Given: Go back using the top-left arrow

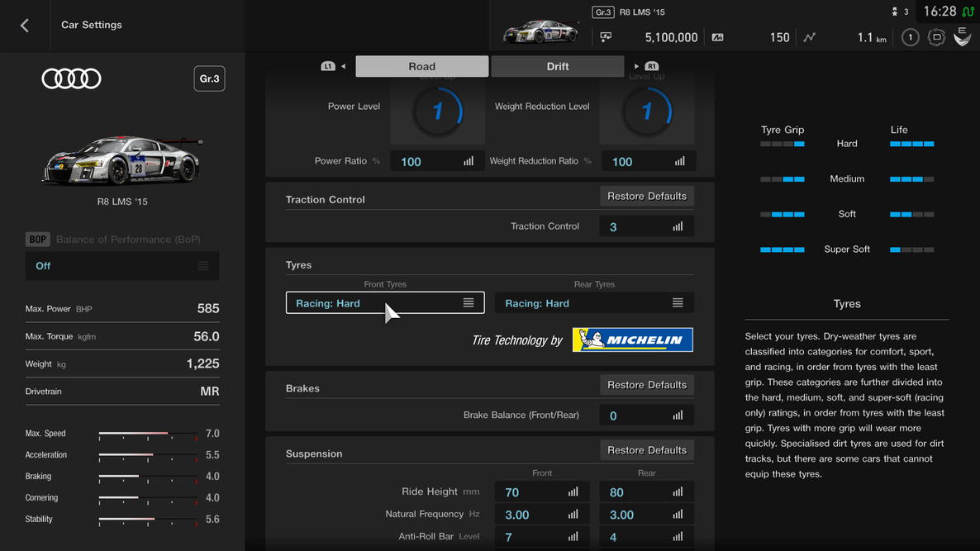Looking at the screenshot, I should 25,26.
